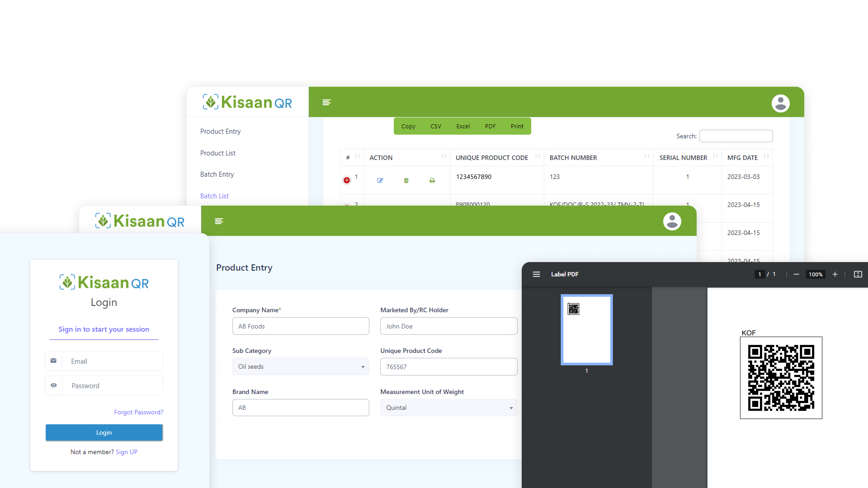Click the Label PDF title text
Screen dimensions: 868x488
click(x=564, y=274)
